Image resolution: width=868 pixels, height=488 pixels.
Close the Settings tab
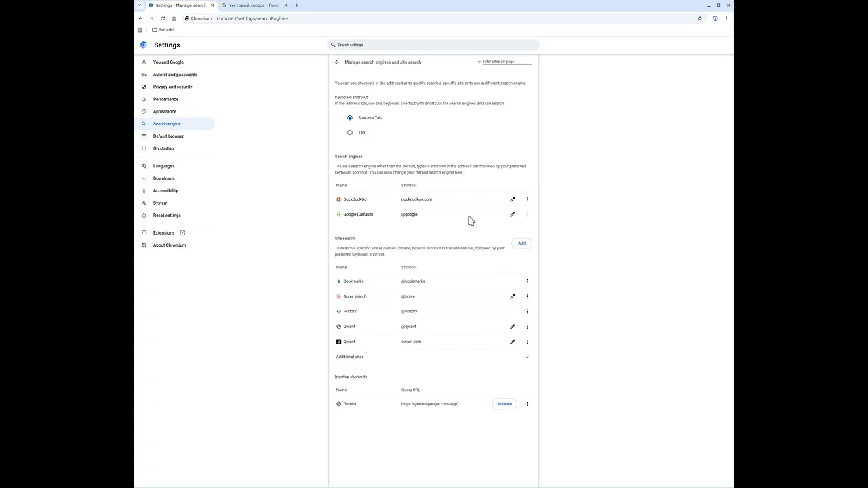[x=212, y=5]
